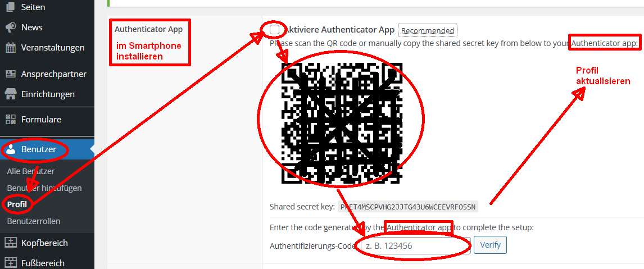Click the shared secret key text

point(408,207)
